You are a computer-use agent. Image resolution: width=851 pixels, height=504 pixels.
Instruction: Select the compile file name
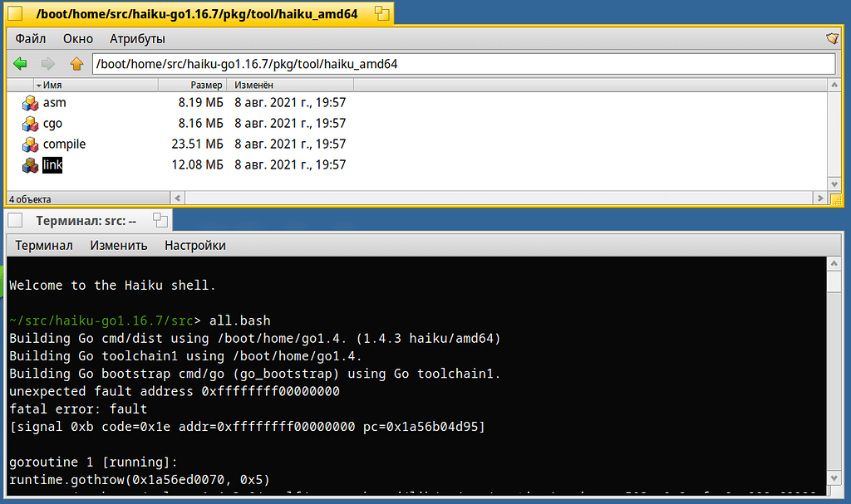point(64,144)
